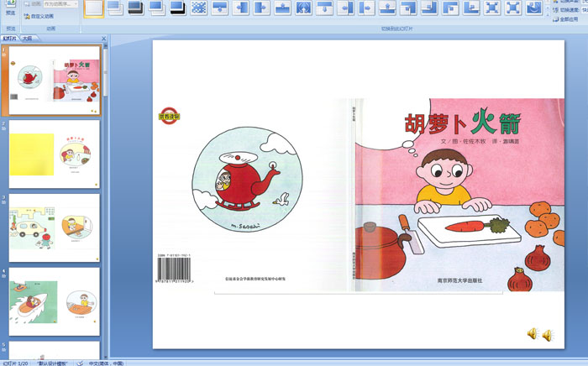Viewport: 588px width, 366px height.
Task: Click the Preview (预览) animation button
Action: tap(10, 8)
